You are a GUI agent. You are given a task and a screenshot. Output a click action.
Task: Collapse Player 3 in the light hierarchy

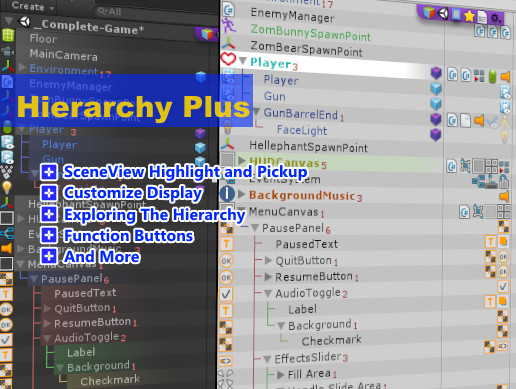pos(243,61)
